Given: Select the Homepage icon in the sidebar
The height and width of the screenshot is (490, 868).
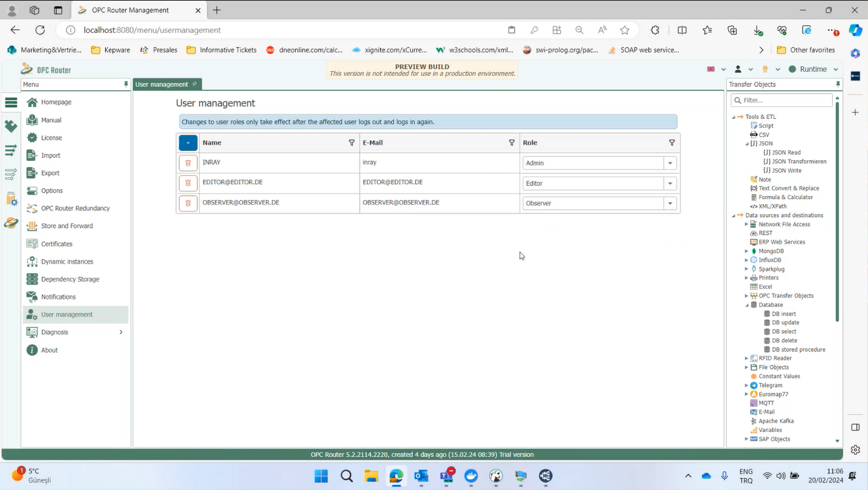Looking at the screenshot, I should [32, 101].
